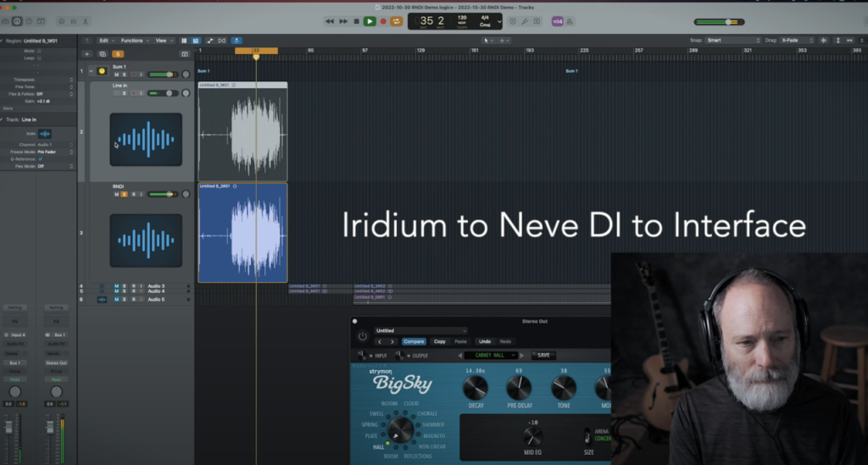Viewport: 868px width, 465px height.
Task: Click the Rewind transport button
Action: click(330, 21)
